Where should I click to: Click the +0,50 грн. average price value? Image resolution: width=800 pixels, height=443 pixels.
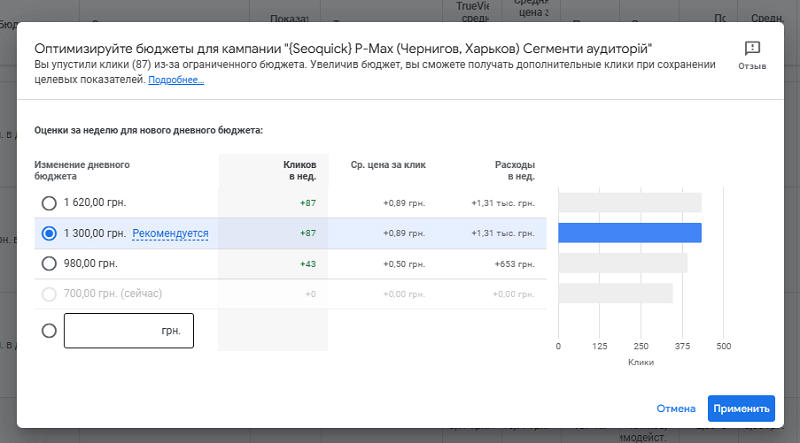coord(404,264)
